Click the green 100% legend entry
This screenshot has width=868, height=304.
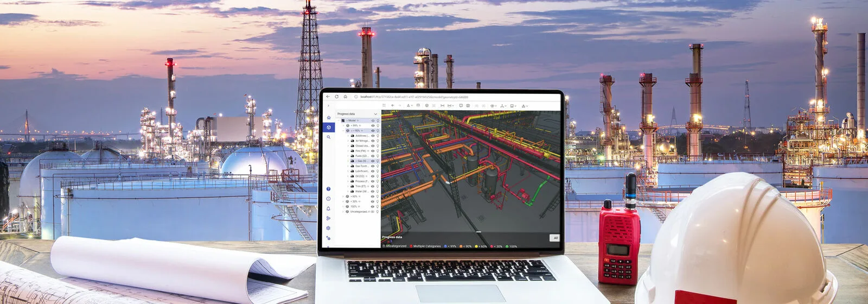point(512,246)
